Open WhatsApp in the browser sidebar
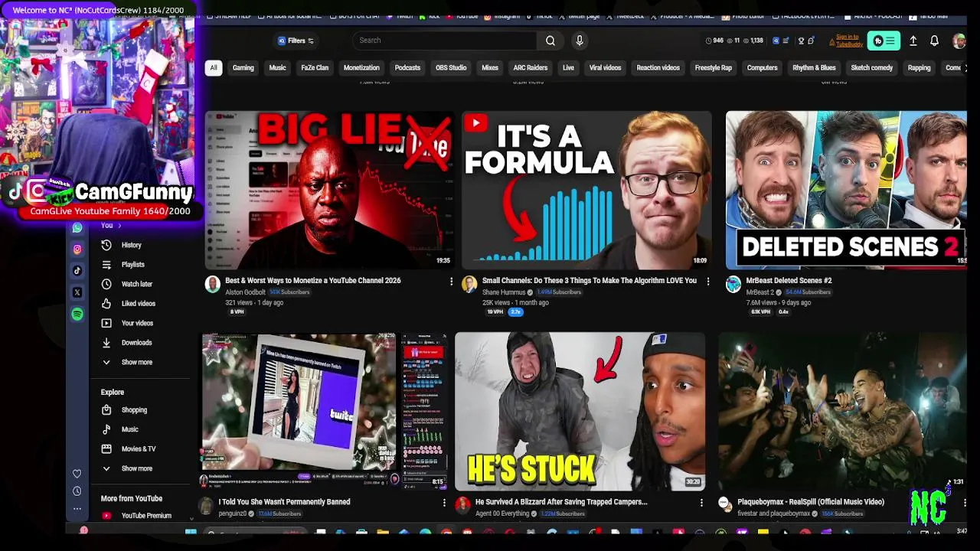980x551 pixels. coord(77,228)
